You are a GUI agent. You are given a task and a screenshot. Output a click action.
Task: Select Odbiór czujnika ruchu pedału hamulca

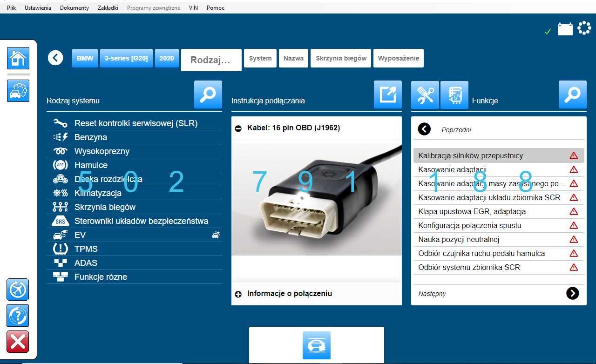coord(499,253)
